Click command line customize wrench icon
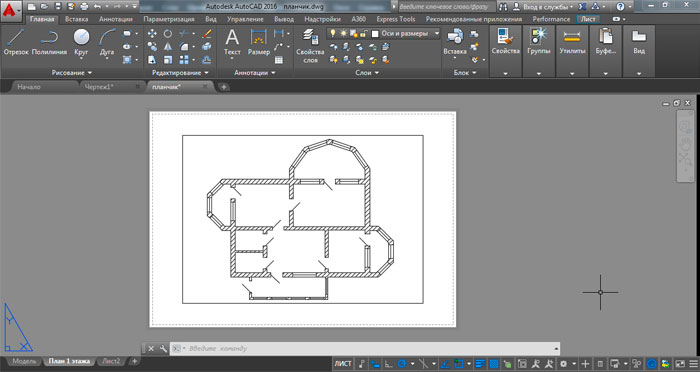The width and height of the screenshot is (700, 372). coord(162,349)
